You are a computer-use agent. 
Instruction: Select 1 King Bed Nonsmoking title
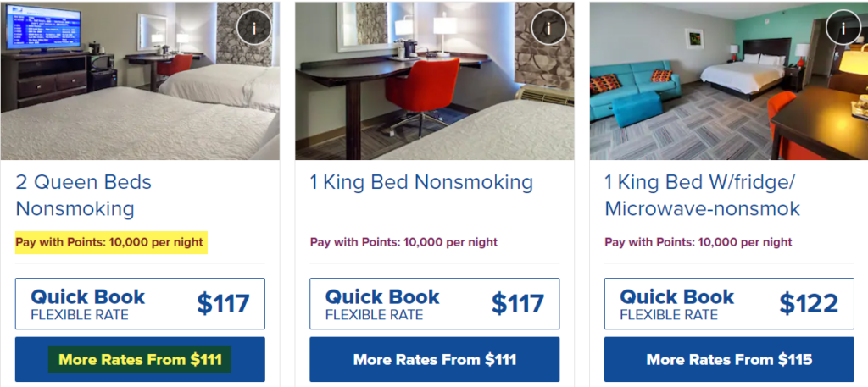(421, 182)
